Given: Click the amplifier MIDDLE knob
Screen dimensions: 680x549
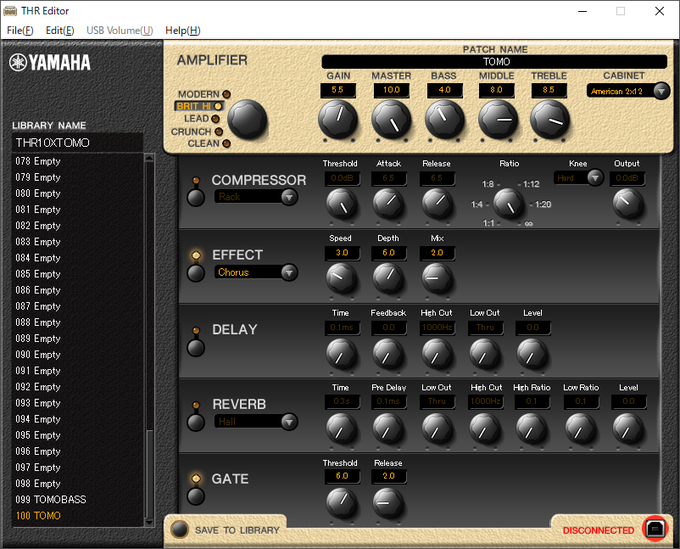Looking at the screenshot, I should (498, 119).
